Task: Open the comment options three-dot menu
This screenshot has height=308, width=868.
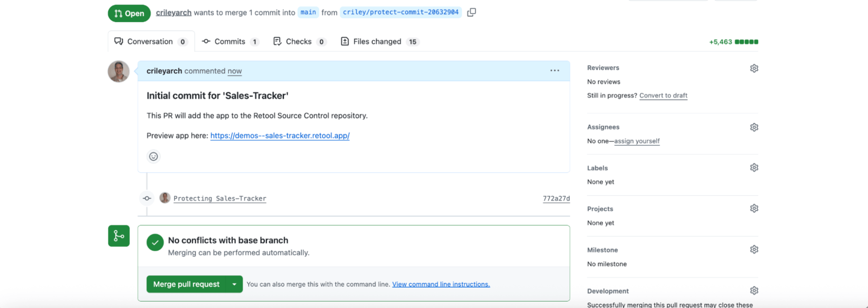Action: [555, 71]
